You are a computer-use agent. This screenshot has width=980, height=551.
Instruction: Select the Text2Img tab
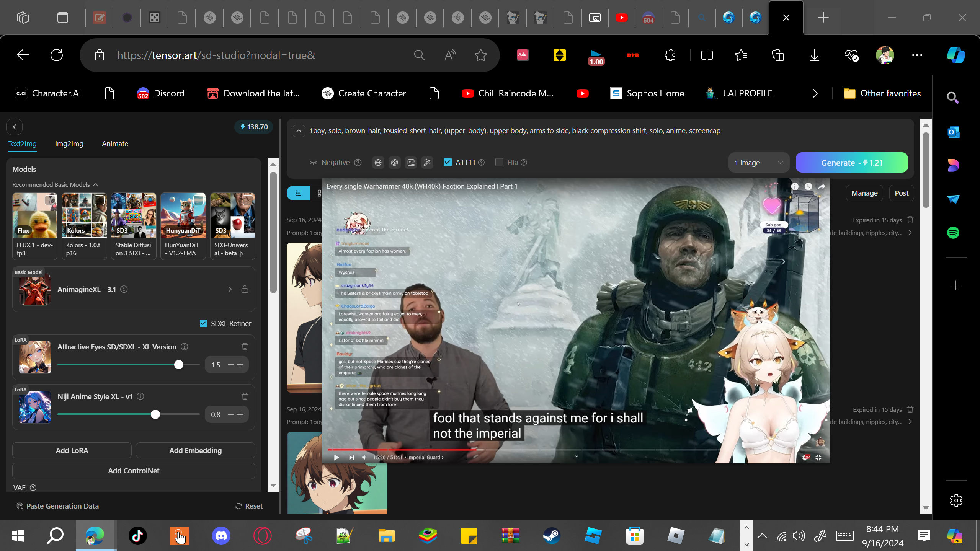23,144
